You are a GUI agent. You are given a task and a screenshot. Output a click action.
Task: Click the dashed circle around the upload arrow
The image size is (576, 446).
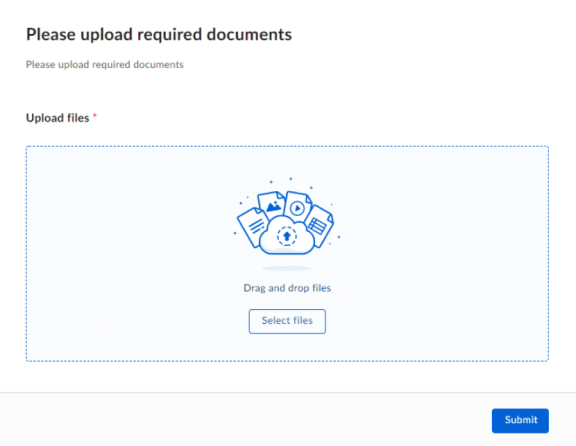point(287,236)
